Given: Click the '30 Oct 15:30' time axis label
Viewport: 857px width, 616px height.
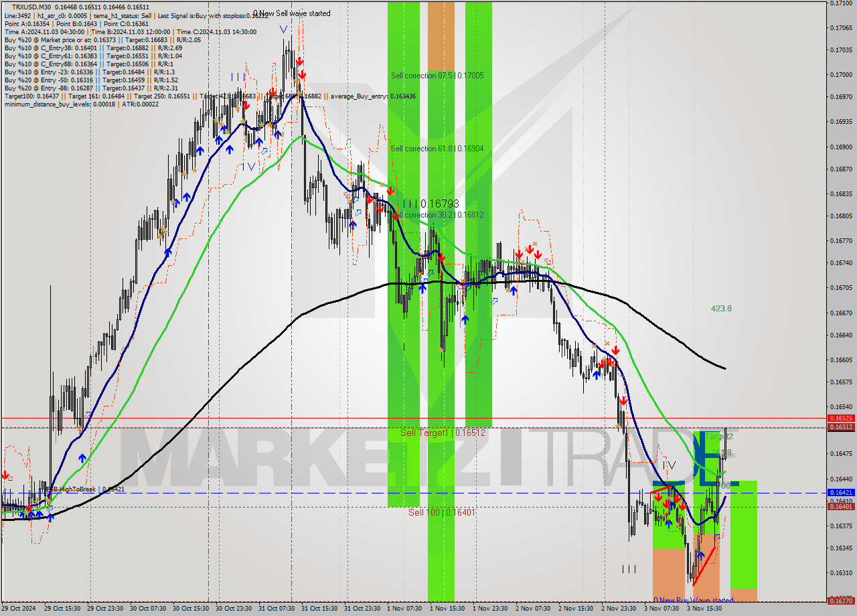Looking at the screenshot, I should [191, 609].
